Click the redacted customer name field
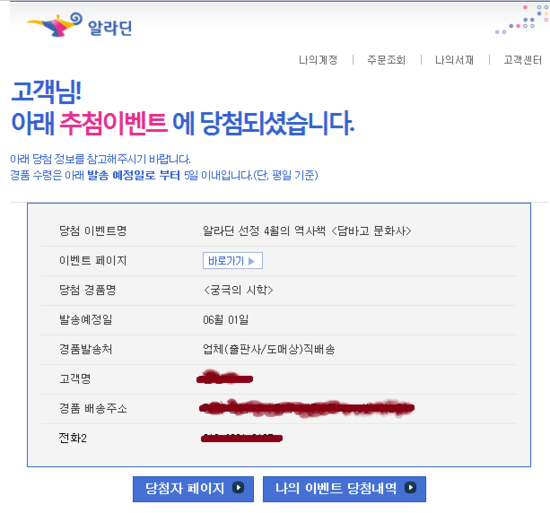550x513 pixels. click(x=225, y=378)
